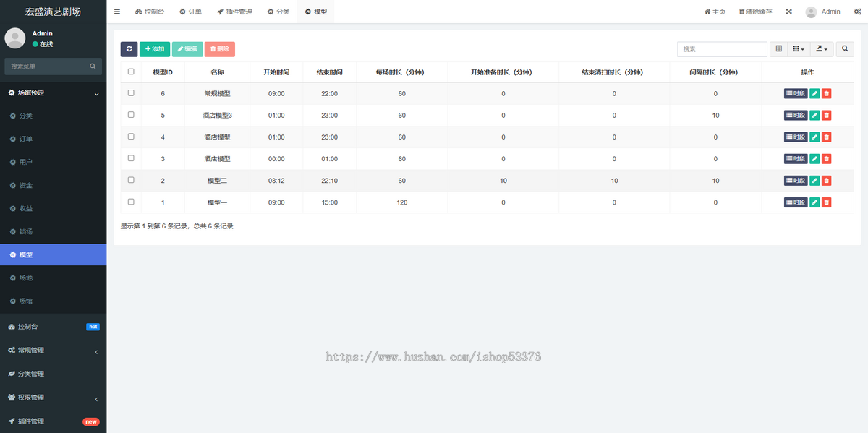
Task: Edit model ID 2 with pencil icon
Action: pos(814,181)
